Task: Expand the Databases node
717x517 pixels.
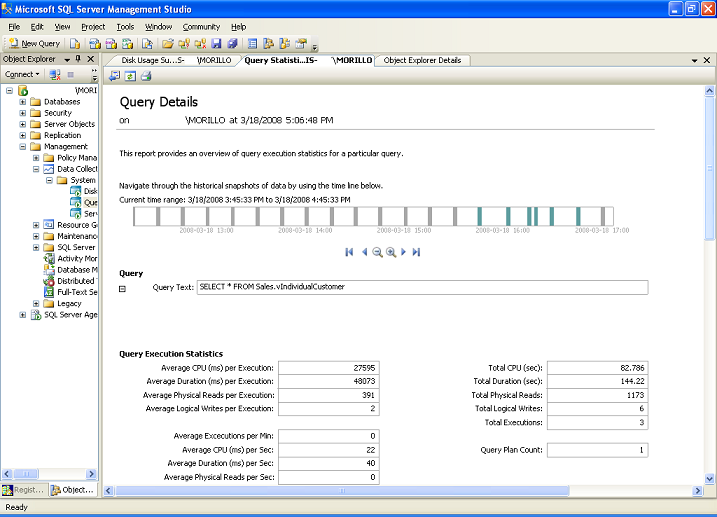Action: point(22,101)
